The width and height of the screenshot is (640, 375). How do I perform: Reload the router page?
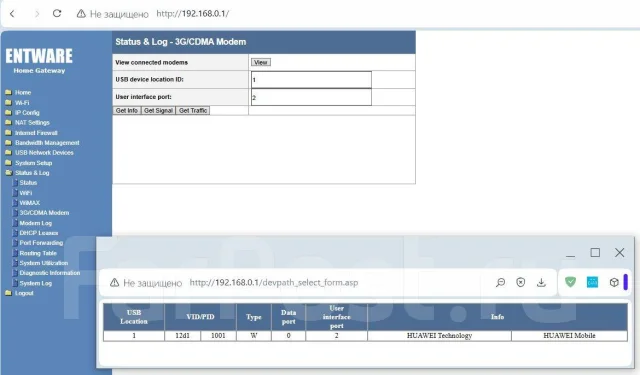(57, 13)
